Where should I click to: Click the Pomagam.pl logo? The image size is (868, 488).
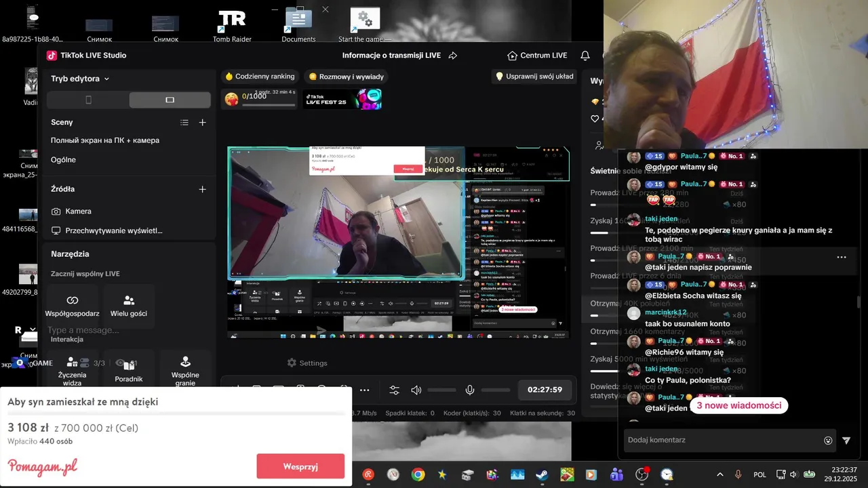tap(42, 466)
